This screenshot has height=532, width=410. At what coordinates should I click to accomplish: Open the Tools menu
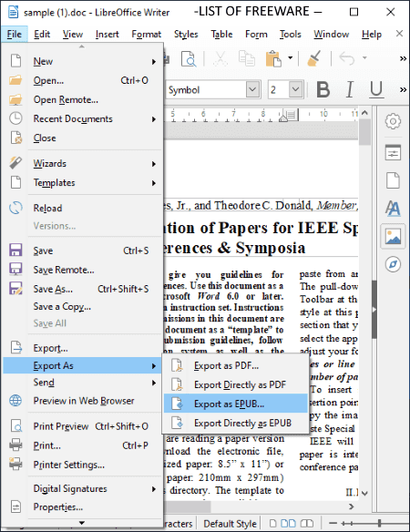point(291,35)
